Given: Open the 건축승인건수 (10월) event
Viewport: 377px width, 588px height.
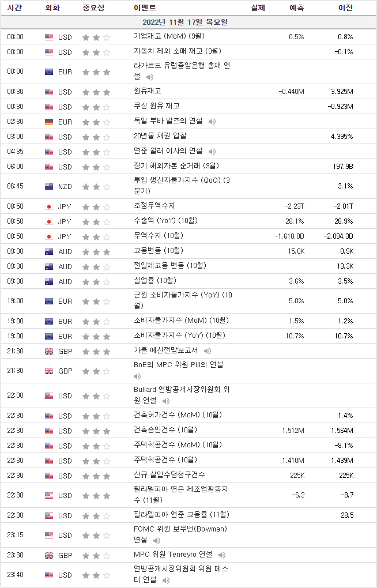Looking at the screenshot, I should tap(165, 429).
